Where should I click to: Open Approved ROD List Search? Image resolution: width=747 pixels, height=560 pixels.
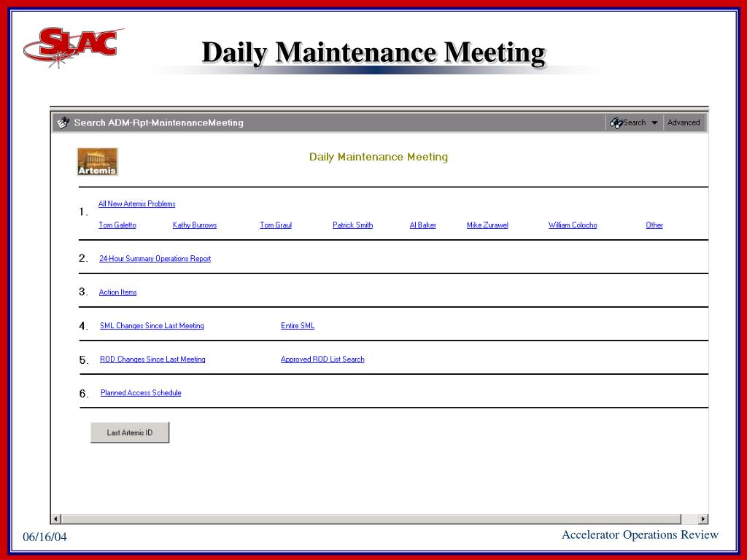[x=322, y=359]
